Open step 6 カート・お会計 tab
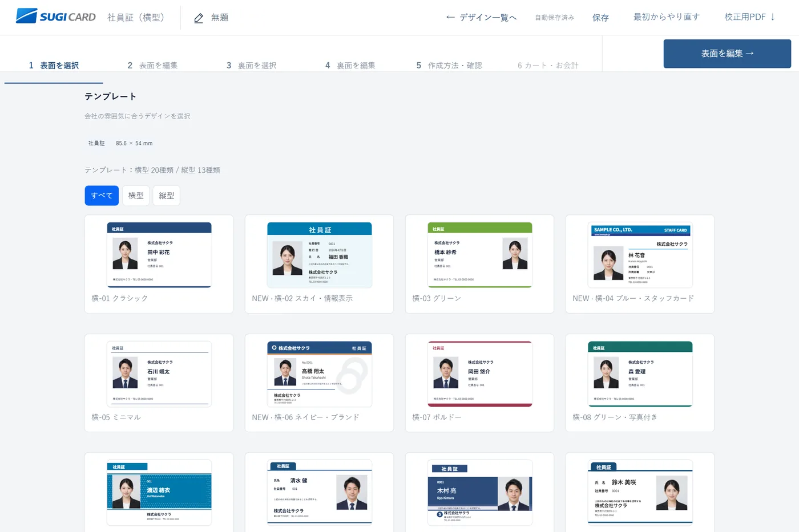This screenshot has width=799, height=532. pos(548,66)
